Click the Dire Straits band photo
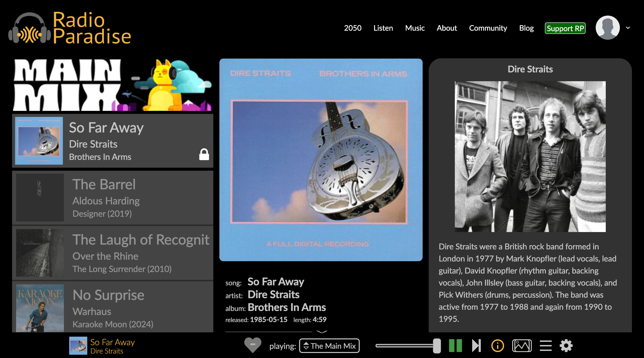 pos(530,156)
